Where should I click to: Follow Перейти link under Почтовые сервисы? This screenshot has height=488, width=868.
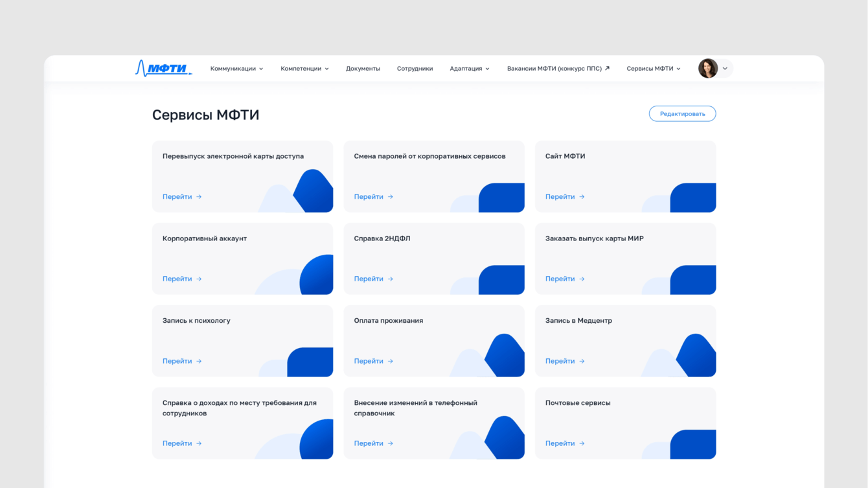[x=565, y=443]
